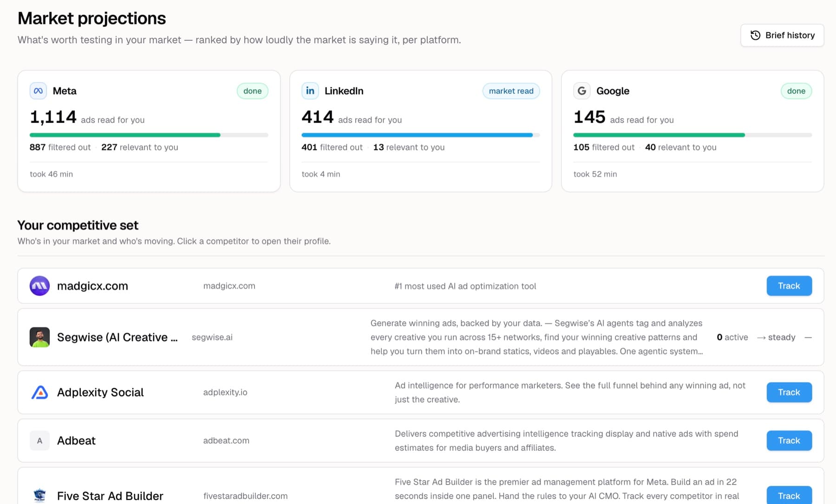
Task: Click the adbeat.com domain text
Action: coord(226,440)
